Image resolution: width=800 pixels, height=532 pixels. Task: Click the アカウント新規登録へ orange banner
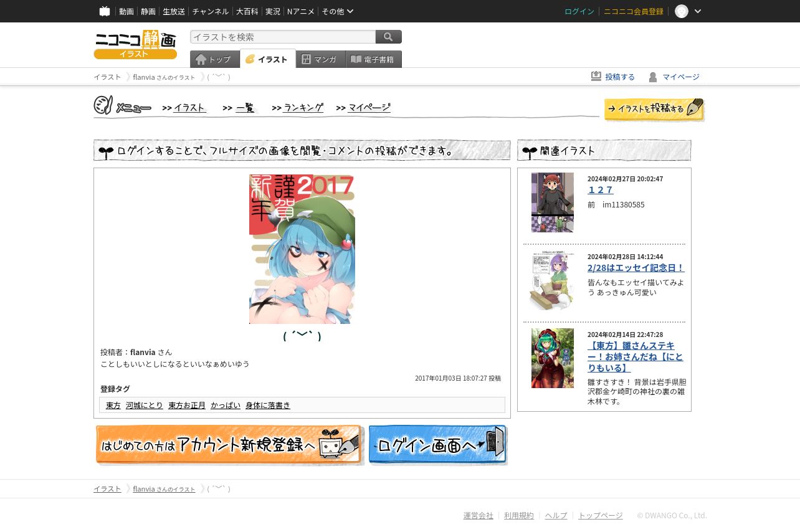[229, 445]
